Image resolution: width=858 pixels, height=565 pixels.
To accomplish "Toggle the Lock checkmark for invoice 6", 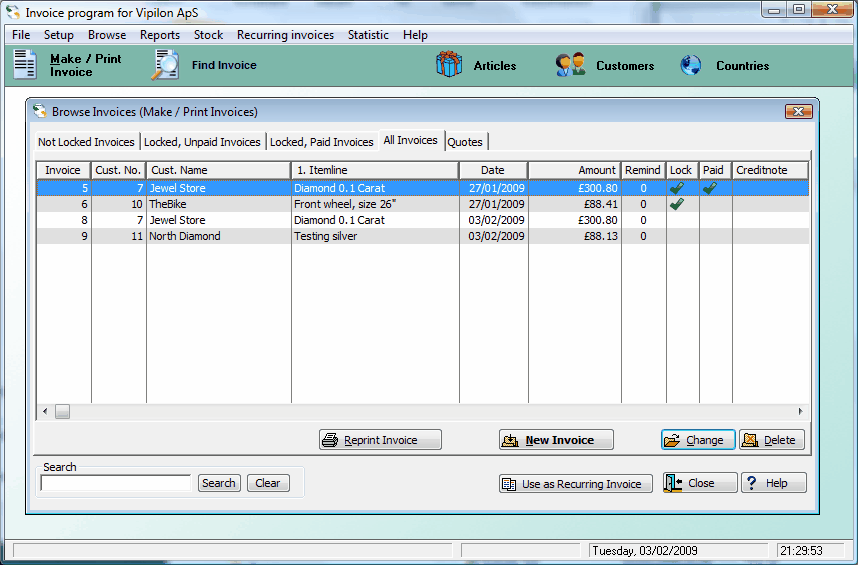I will (x=677, y=204).
